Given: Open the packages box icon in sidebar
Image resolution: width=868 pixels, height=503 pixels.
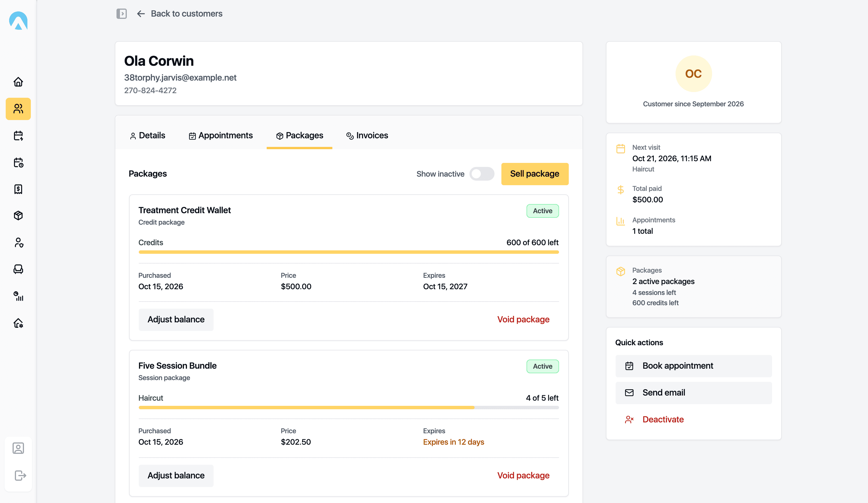Looking at the screenshot, I should point(18,215).
